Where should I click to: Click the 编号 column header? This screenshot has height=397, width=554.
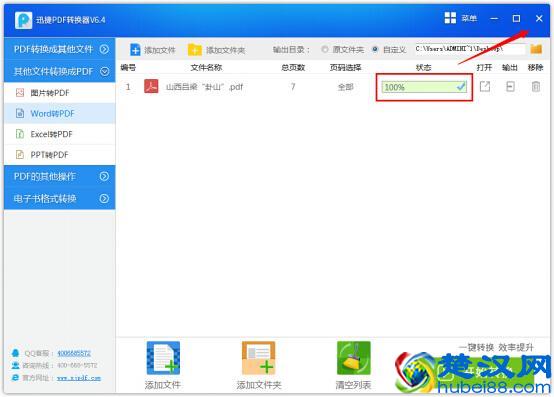128,67
